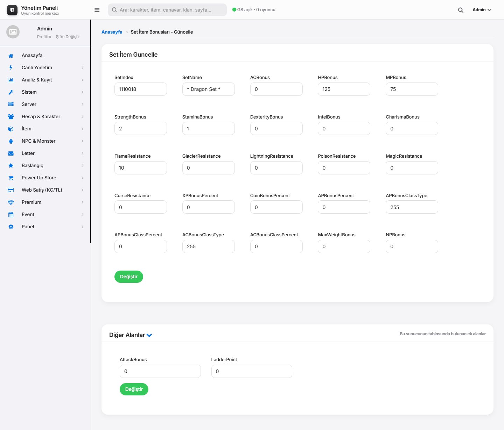This screenshot has height=430, width=504.
Task: Click the Web Satış credit card icon
Action: pyautogui.click(x=11, y=190)
